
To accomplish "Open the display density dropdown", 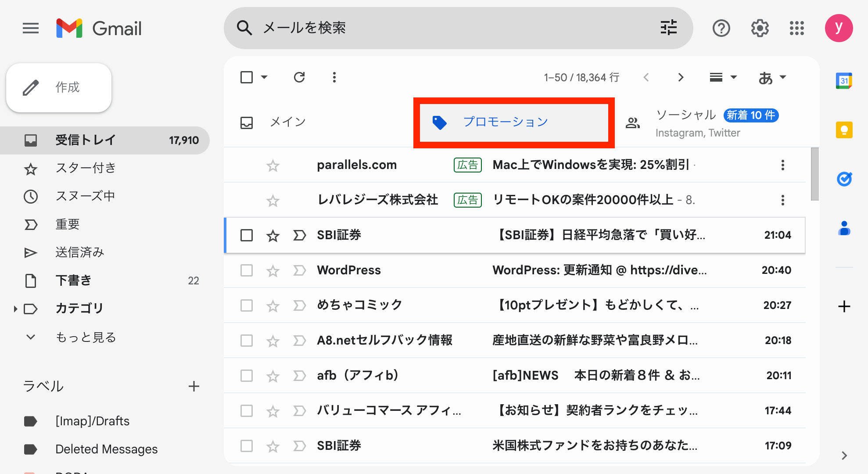I will 723,77.
